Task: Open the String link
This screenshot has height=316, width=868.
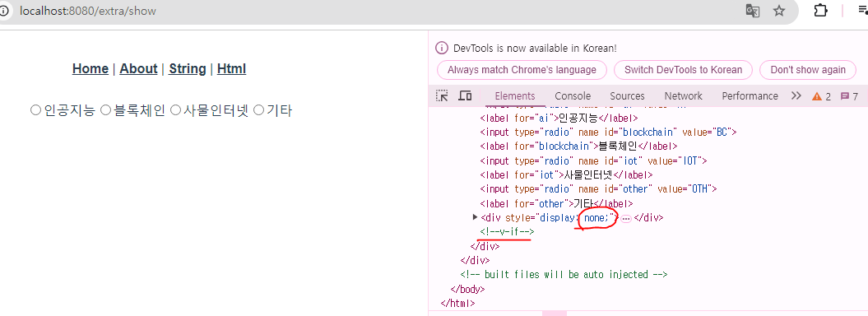Action: click(187, 68)
